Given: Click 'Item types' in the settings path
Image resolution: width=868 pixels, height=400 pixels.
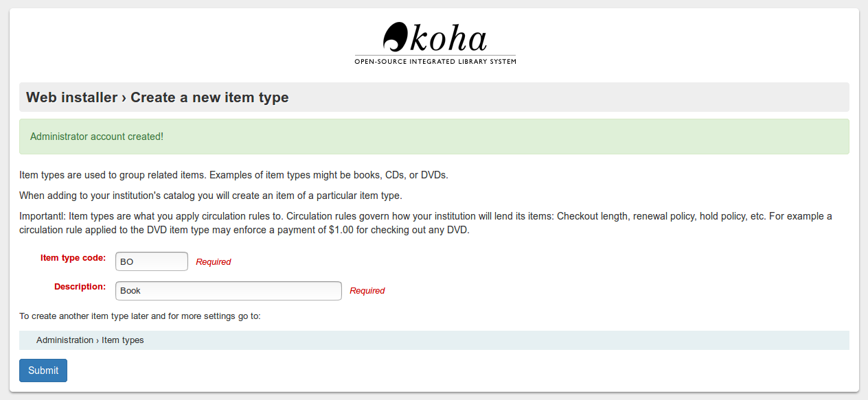Looking at the screenshot, I should 123,340.
